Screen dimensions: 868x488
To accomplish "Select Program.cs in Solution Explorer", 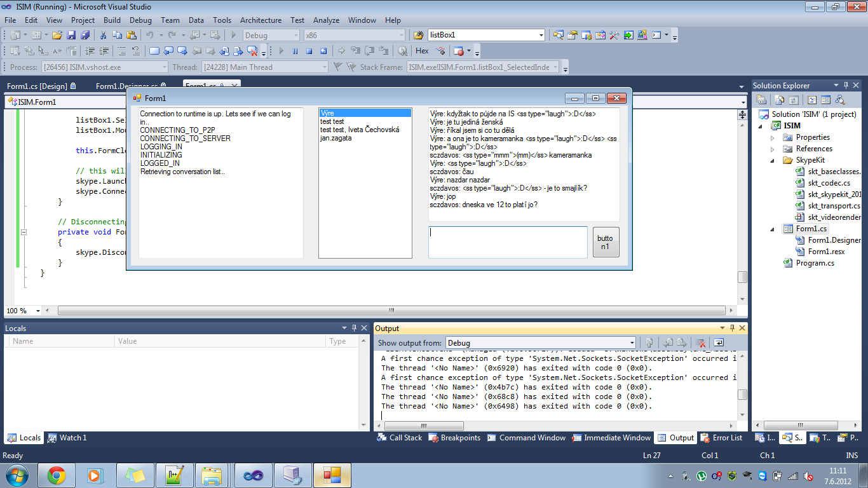I will [x=815, y=263].
